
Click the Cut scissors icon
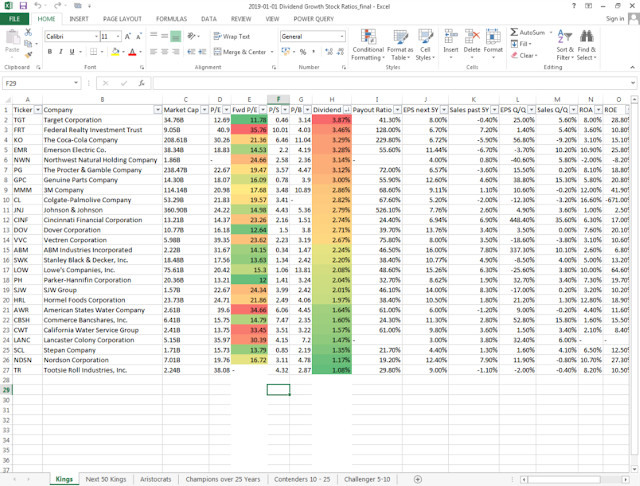click(28, 32)
